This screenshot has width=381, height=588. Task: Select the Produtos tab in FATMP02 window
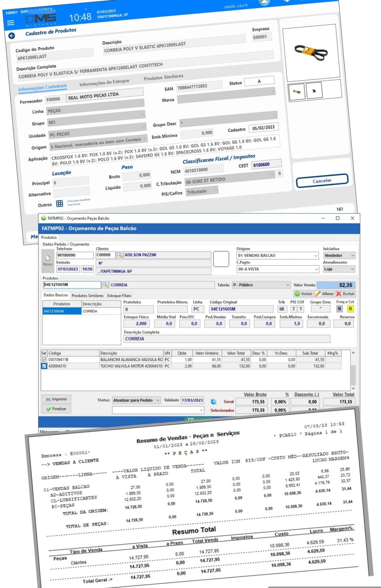tap(49, 237)
